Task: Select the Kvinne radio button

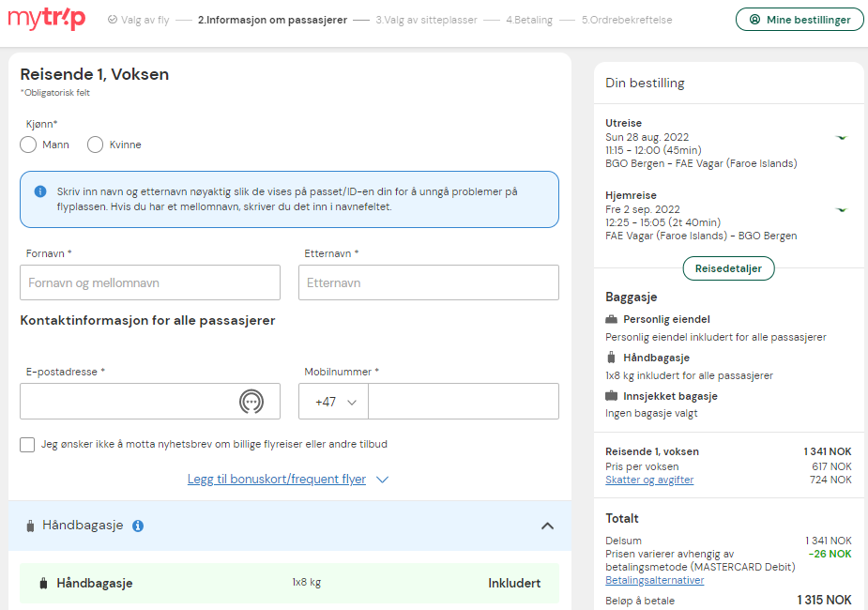Action: click(95, 145)
